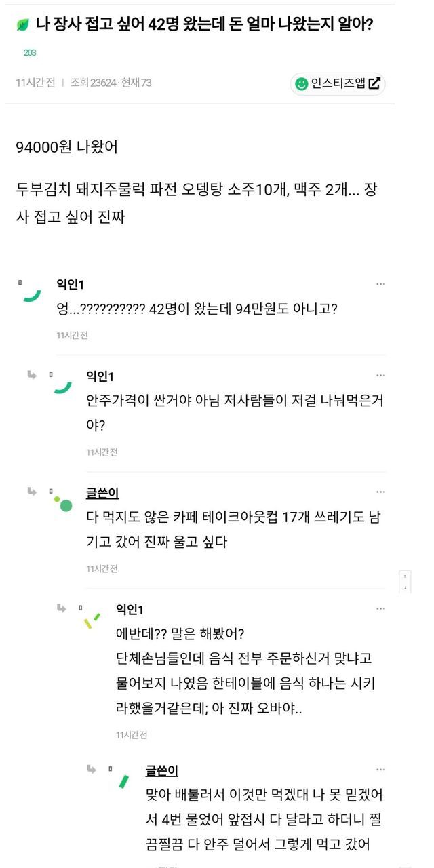Click the reply arrow icon before 에반데?? comment

62,608
